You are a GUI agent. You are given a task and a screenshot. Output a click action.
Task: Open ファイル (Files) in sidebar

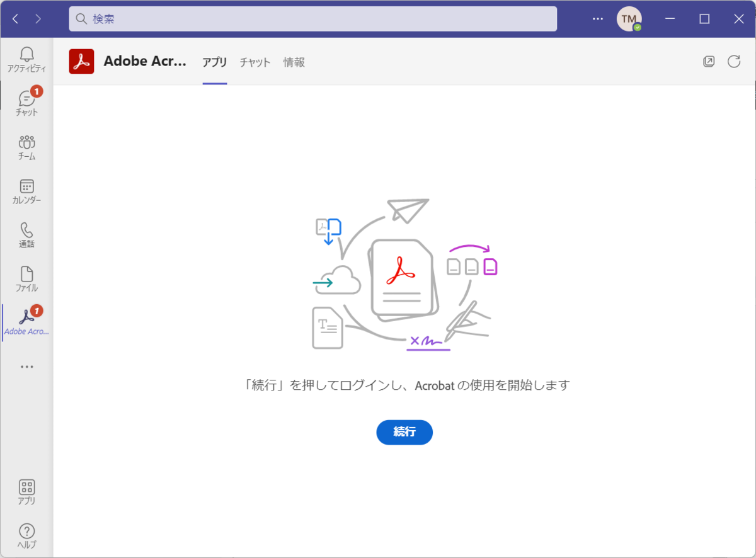[x=26, y=279]
